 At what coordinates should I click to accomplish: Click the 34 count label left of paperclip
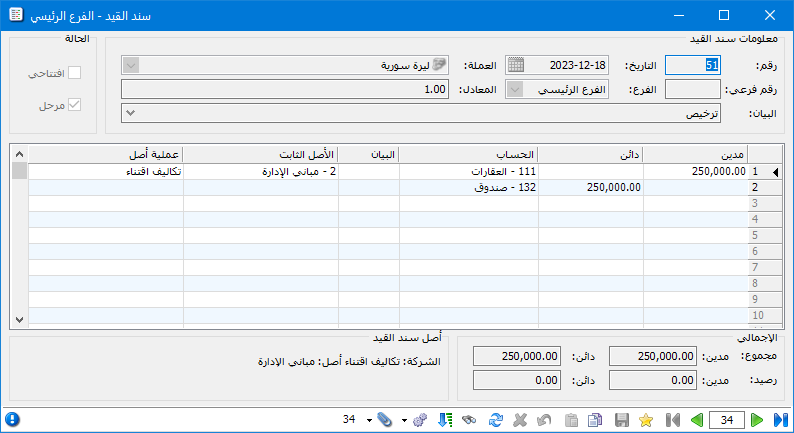click(349, 419)
